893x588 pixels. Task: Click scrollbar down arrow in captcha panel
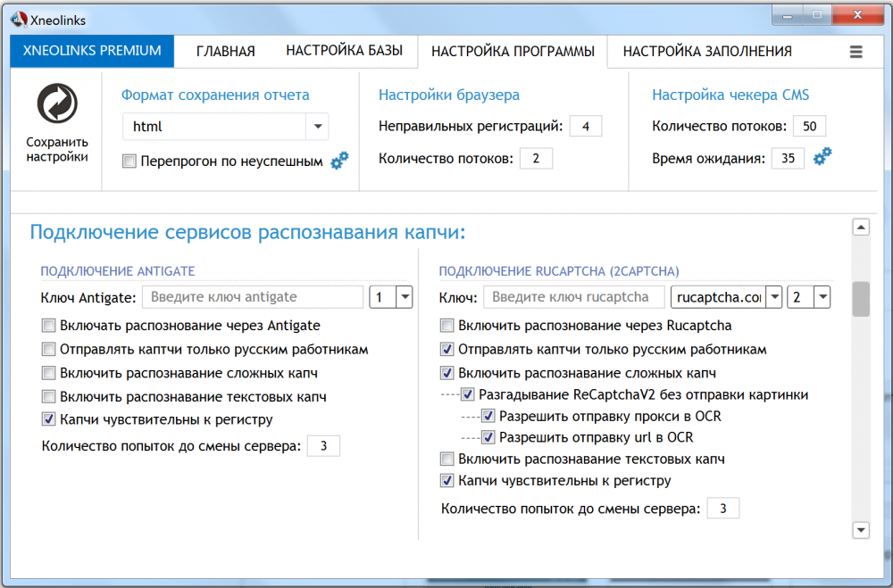(861, 530)
